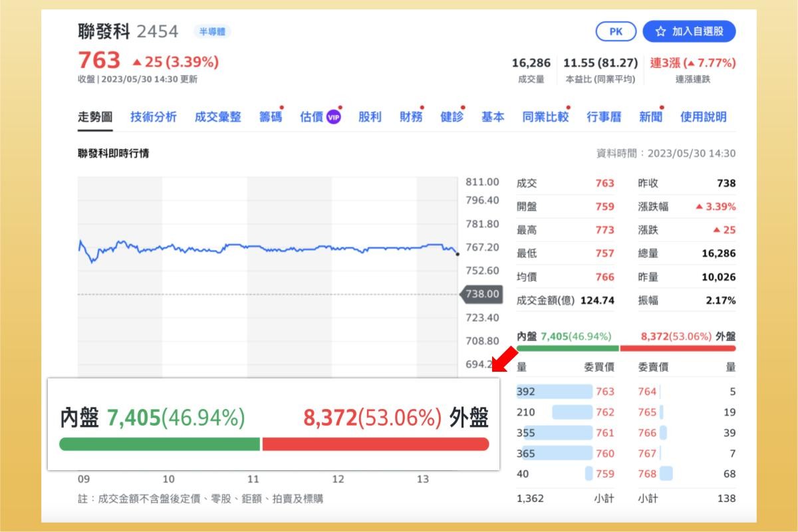The width and height of the screenshot is (798, 532).
Task: Click the bid price 759 row
Action: pos(566,474)
